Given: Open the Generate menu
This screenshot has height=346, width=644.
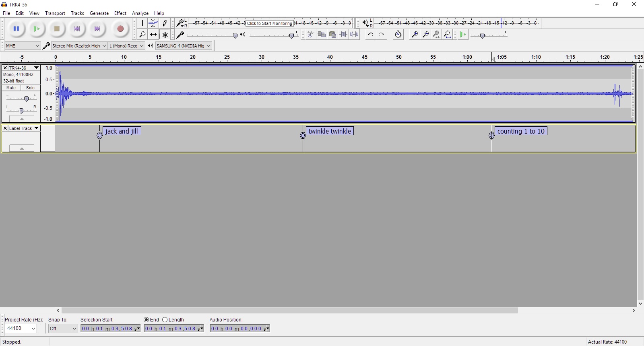Looking at the screenshot, I should pos(99,13).
